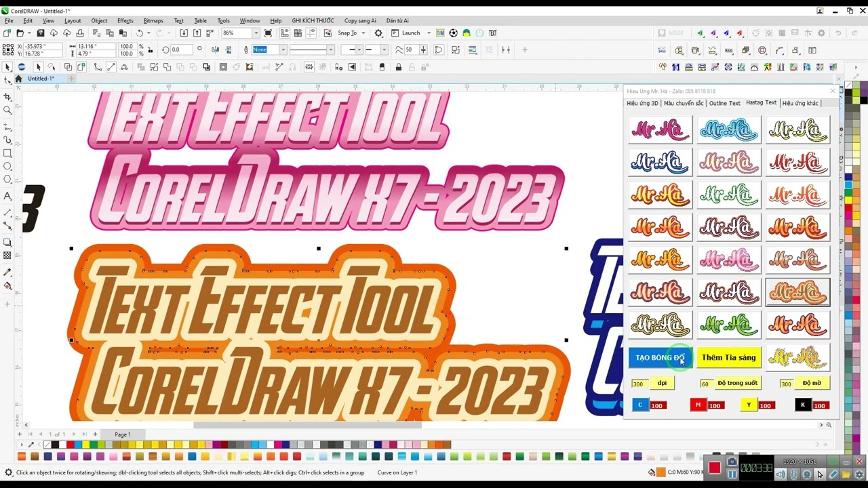Select the Interactive Fill bucket tool
Screen dimensions: 868x488
pyautogui.click(x=7, y=285)
